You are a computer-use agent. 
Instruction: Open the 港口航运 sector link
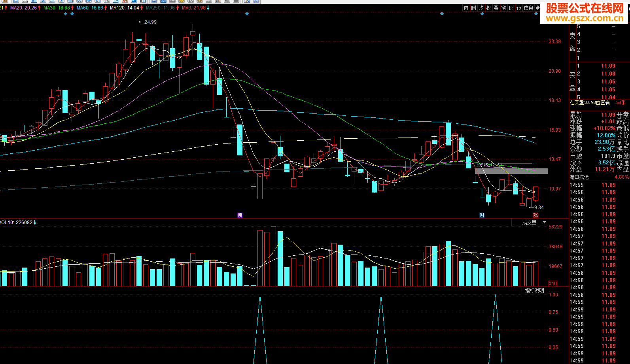click(x=579, y=177)
